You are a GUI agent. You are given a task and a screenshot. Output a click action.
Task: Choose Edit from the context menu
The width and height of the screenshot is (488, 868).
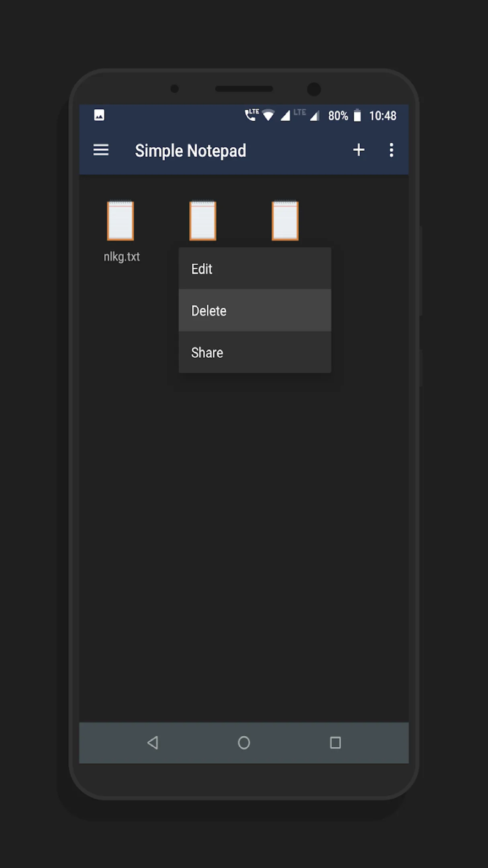pyautogui.click(x=255, y=268)
